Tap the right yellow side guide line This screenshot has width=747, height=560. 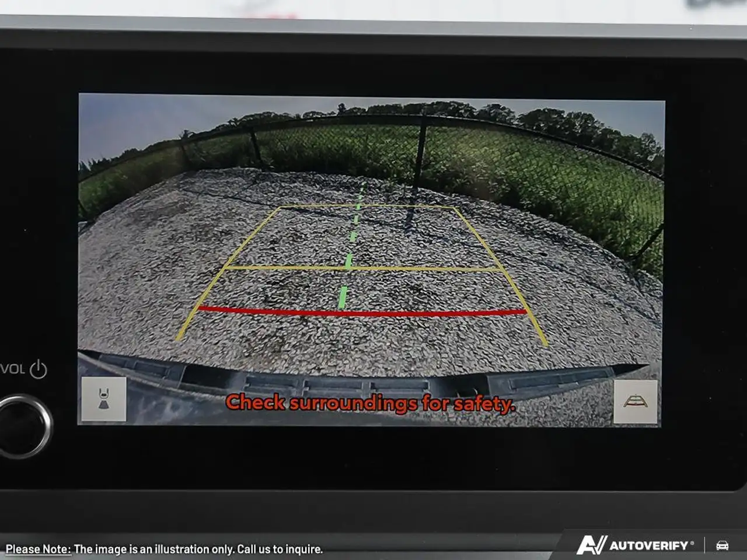tap(501, 276)
